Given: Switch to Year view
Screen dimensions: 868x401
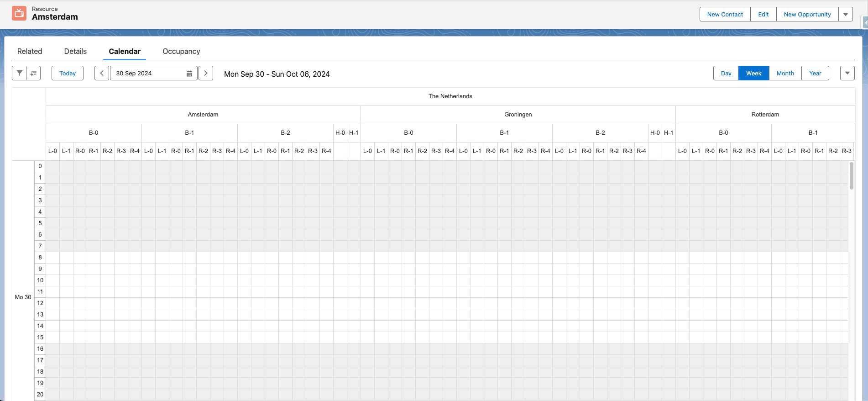Looking at the screenshot, I should (x=815, y=73).
